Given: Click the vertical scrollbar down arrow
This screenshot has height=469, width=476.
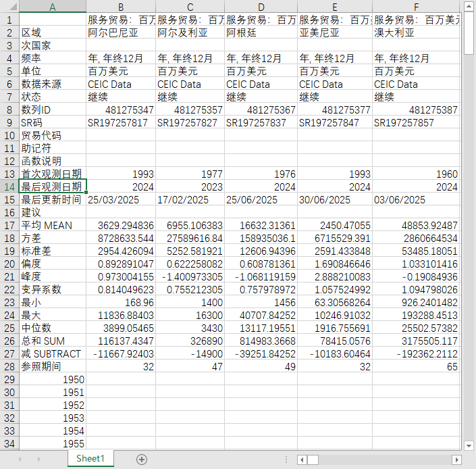Looking at the screenshot, I should coord(469,445).
